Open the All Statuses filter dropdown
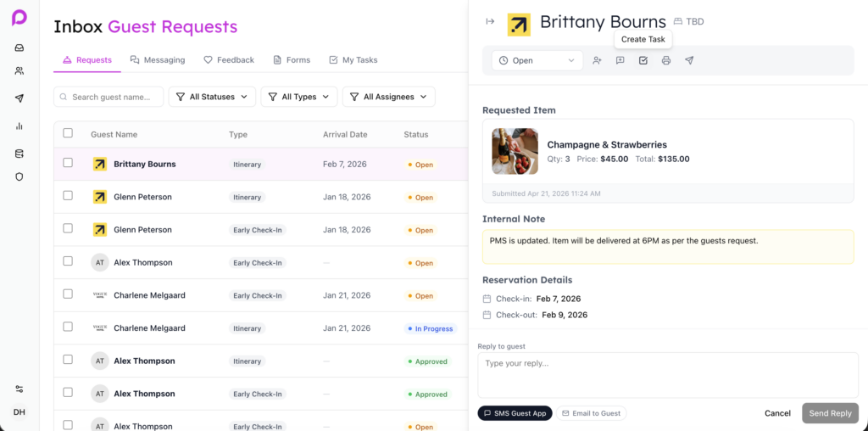This screenshot has width=868, height=431. [x=212, y=97]
